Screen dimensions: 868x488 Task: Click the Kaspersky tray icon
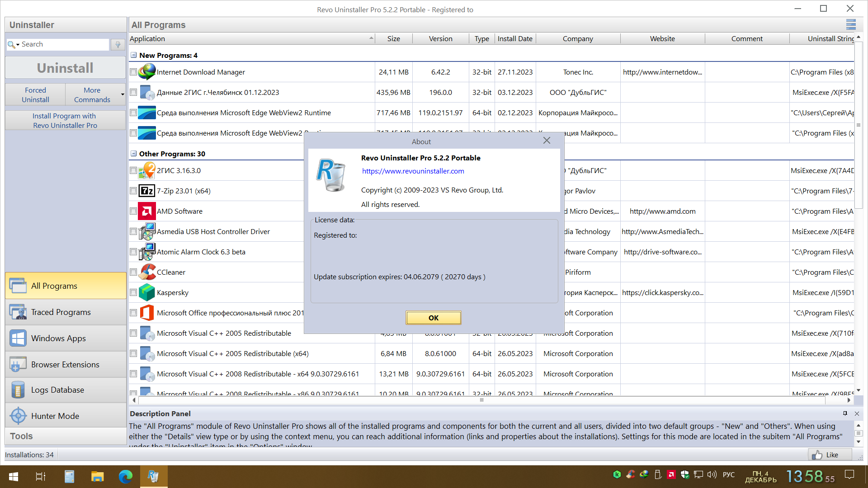tap(617, 474)
